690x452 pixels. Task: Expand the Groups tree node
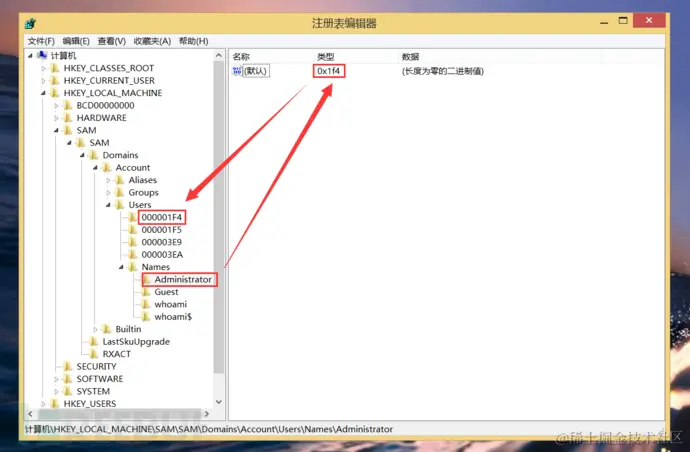pos(108,193)
